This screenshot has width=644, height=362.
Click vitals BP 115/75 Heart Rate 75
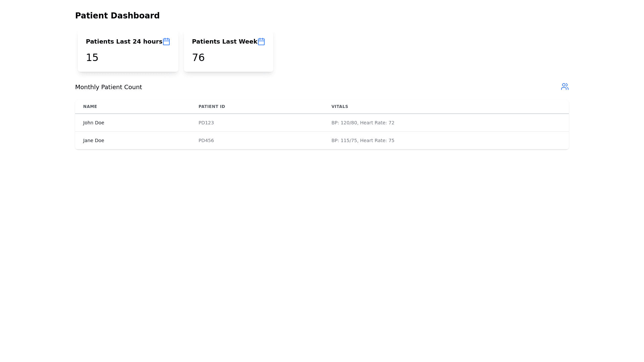[x=363, y=140]
